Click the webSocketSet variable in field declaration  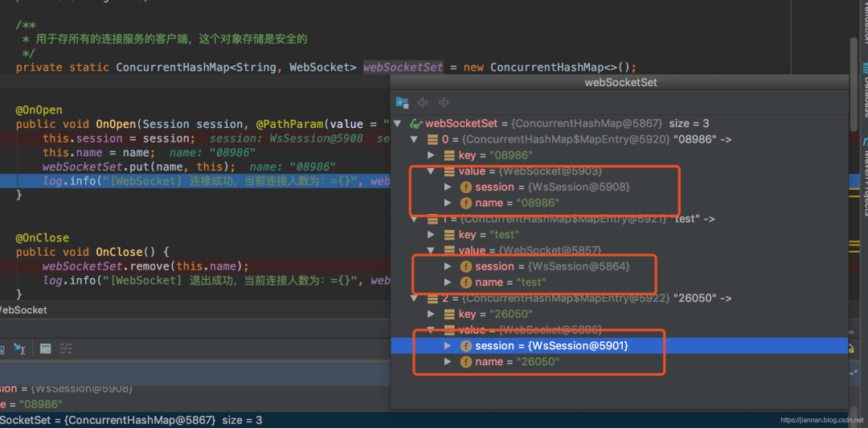pyautogui.click(x=403, y=68)
